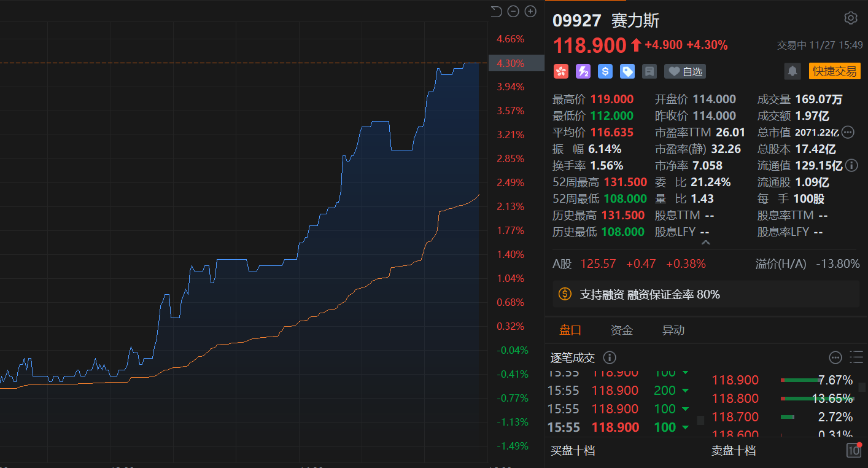Viewport: 868px width, 468px height.
Task: Switch to the 资金 tab
Action: pyautogui.click(x=622, y=330)
